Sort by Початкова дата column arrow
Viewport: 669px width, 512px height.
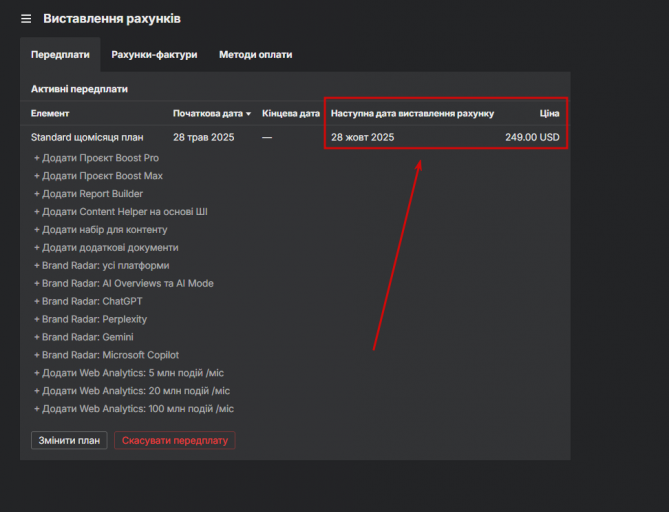click(x=248, y=114)
